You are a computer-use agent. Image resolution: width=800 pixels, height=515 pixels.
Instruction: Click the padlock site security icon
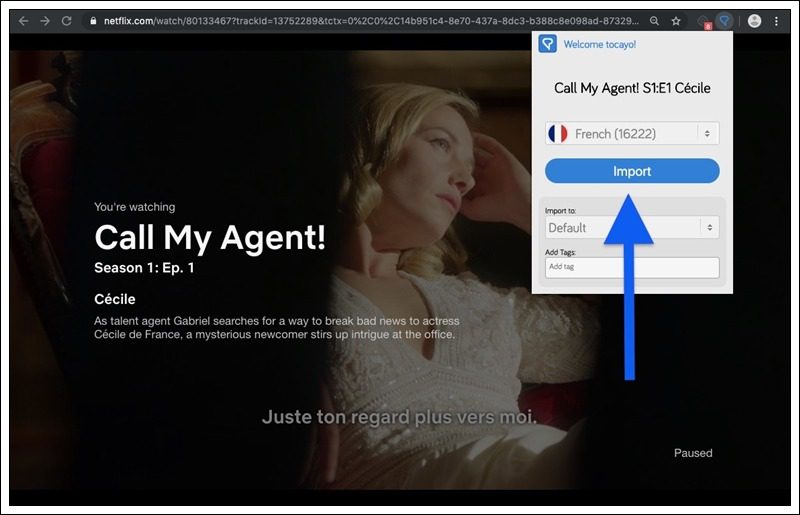pos(92,20)
